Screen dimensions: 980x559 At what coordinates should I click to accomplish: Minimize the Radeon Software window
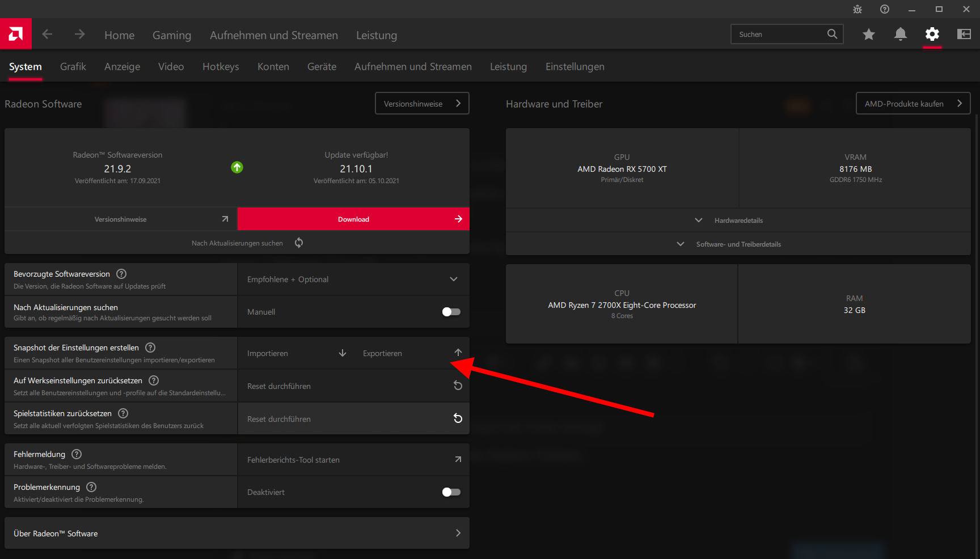tap(912, 9)
